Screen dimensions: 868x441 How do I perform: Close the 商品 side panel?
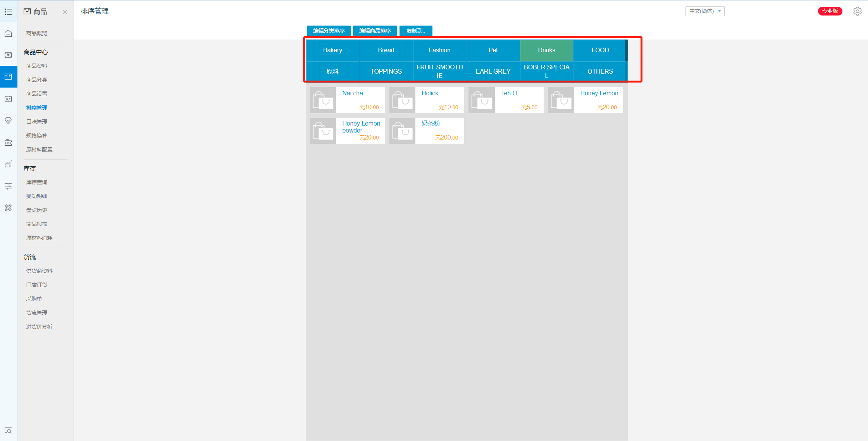pyautogui.click(x=65, y=12)
